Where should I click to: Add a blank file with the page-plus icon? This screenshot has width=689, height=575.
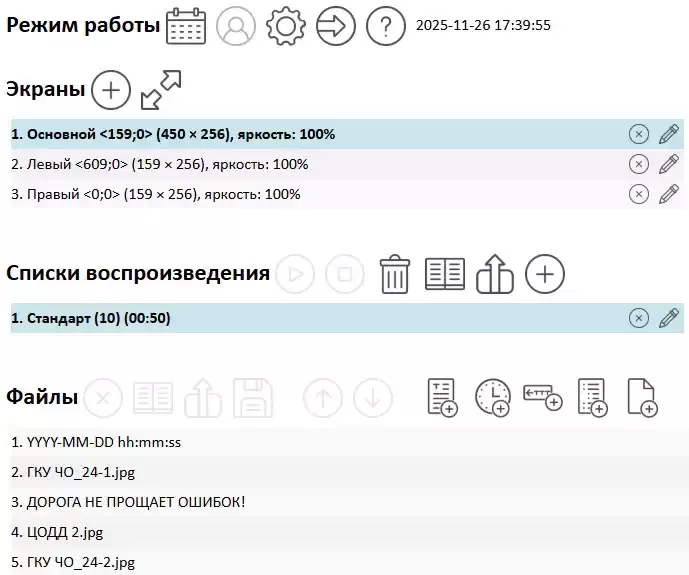pyautogui.click(x=641, y=397)
